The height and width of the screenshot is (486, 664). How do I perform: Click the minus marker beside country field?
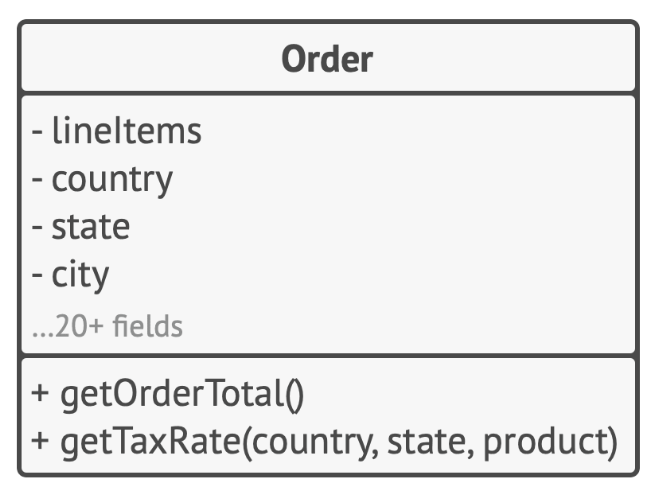click(37, 179)
